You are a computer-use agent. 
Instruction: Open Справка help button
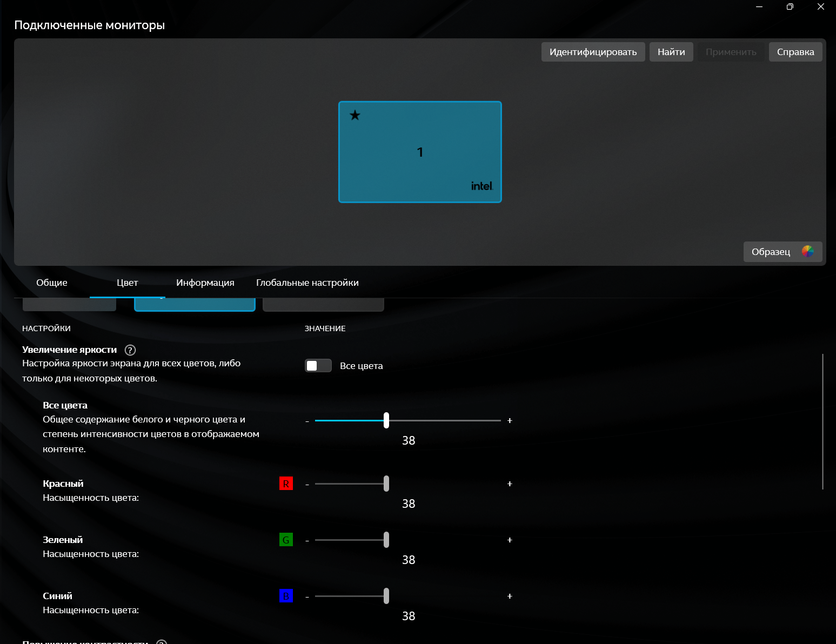[x=795, y=52]
